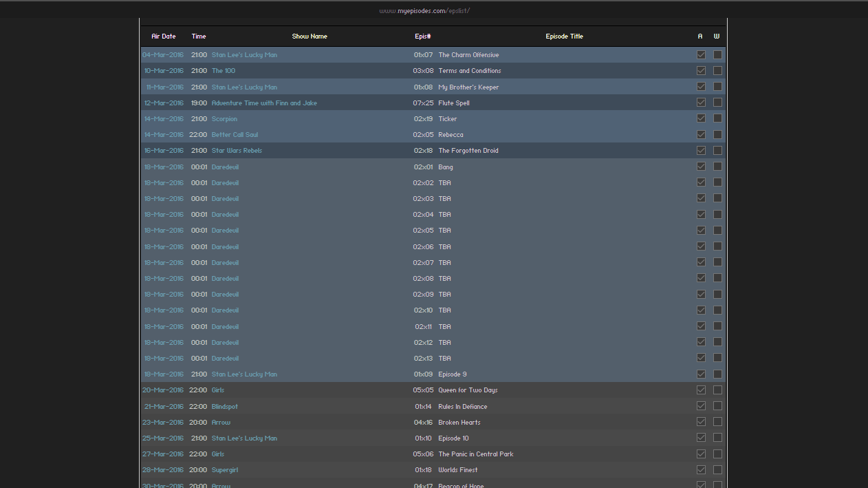Click the Episode Title column header
868x488 pixels.
click(565, 36)
